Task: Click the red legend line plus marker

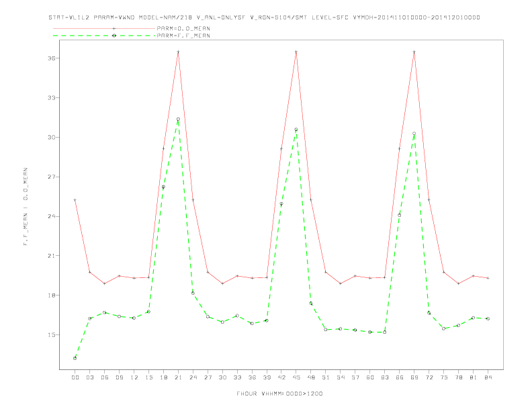Action: [114, 28]
